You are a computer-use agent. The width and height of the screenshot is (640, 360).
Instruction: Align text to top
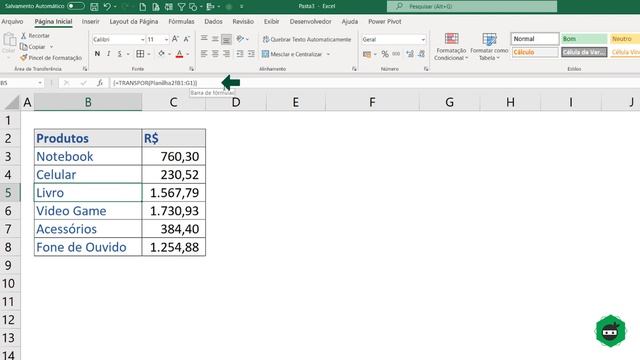(x=204, y=39)
